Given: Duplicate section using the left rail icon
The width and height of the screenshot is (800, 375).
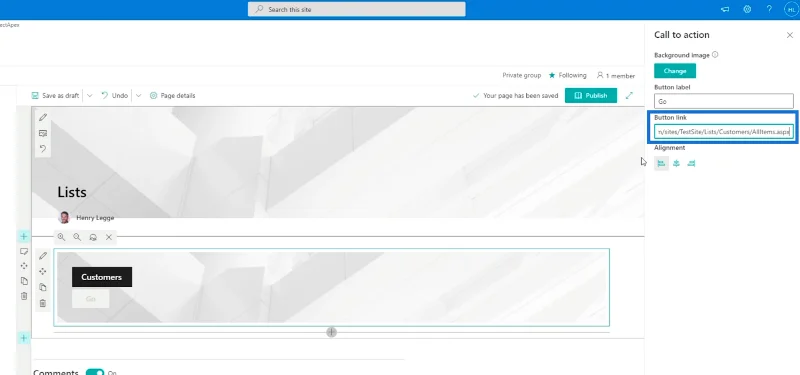Looking at the screenshot, I should [23, 281].
